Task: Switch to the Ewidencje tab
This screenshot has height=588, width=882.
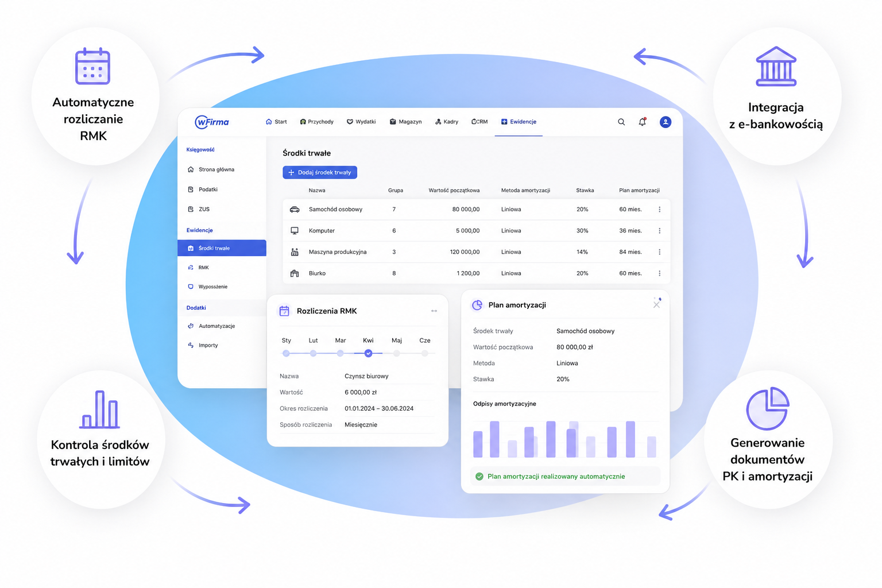Action: click(x=519, y=122)
